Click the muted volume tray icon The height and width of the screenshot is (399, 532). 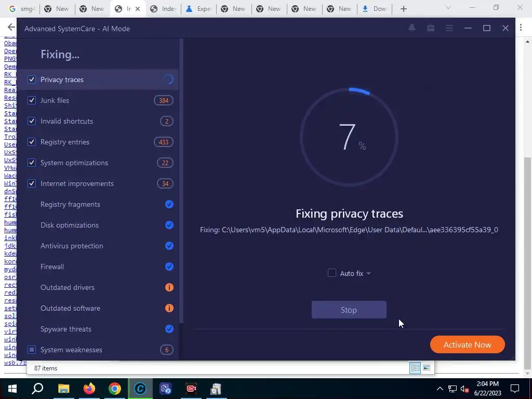click(464, 389)
